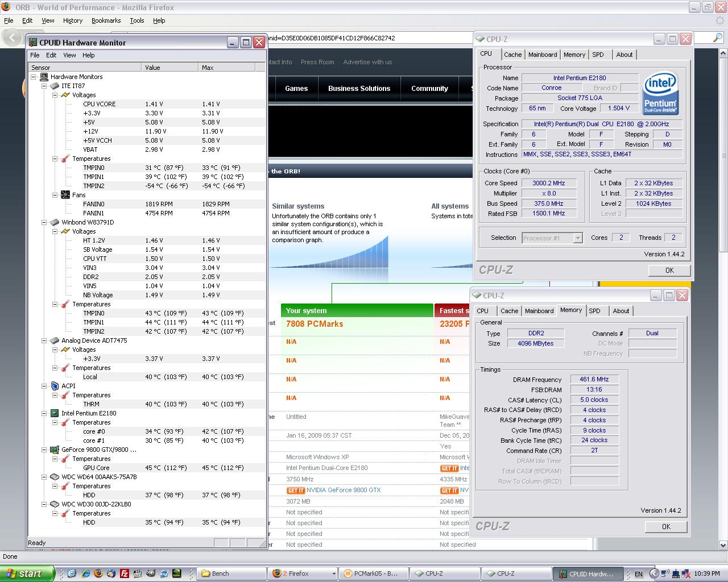
Task: Open the Community navigation link
Action: pos(430,89)
